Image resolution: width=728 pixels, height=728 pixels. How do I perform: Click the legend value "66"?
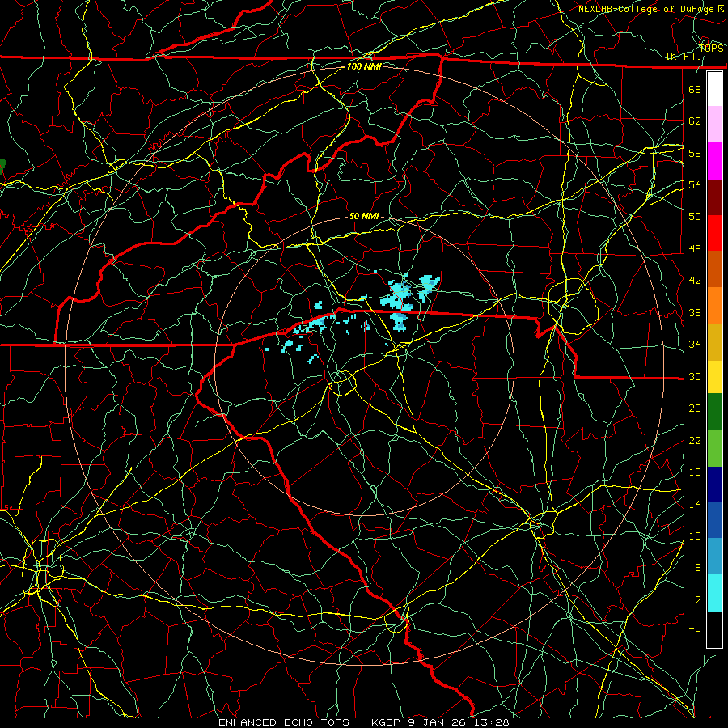pos(695,89)
